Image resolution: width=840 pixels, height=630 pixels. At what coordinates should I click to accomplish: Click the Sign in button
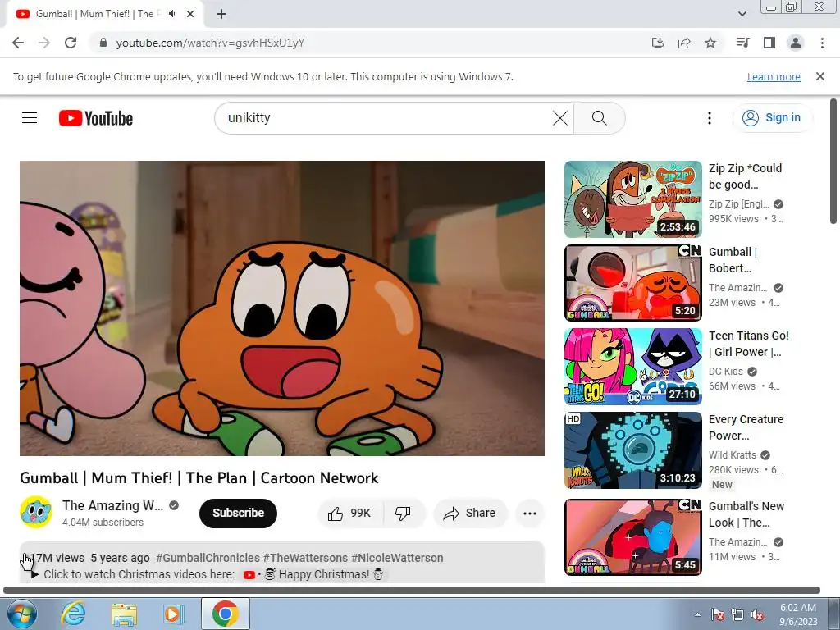(x=772, y=118)
